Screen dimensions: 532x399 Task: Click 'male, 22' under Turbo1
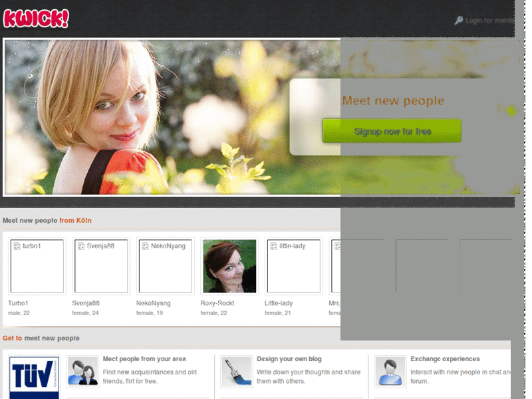[x=19, y=313]
